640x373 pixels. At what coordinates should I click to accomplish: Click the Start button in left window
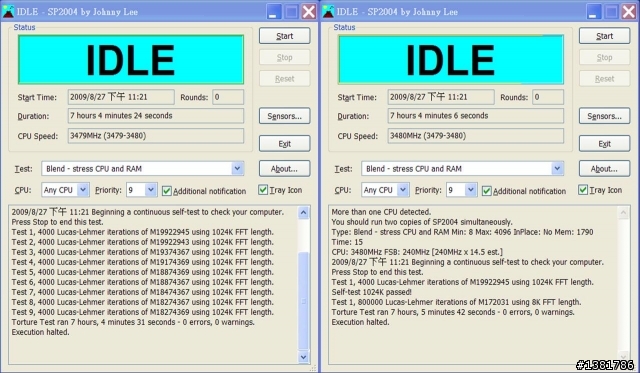(x=284, y=36)
